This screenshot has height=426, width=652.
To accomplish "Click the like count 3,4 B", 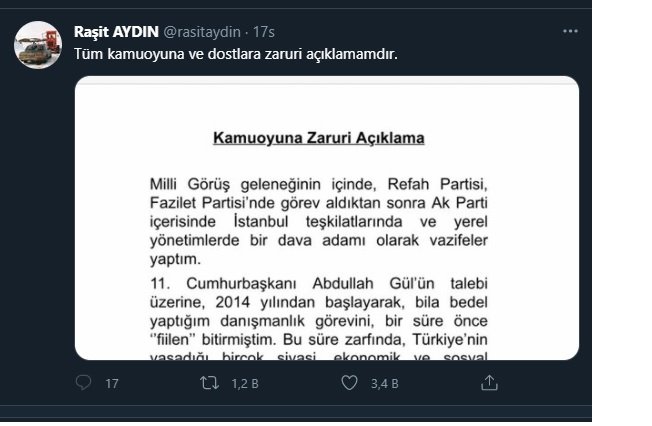I will click(385, 384).
